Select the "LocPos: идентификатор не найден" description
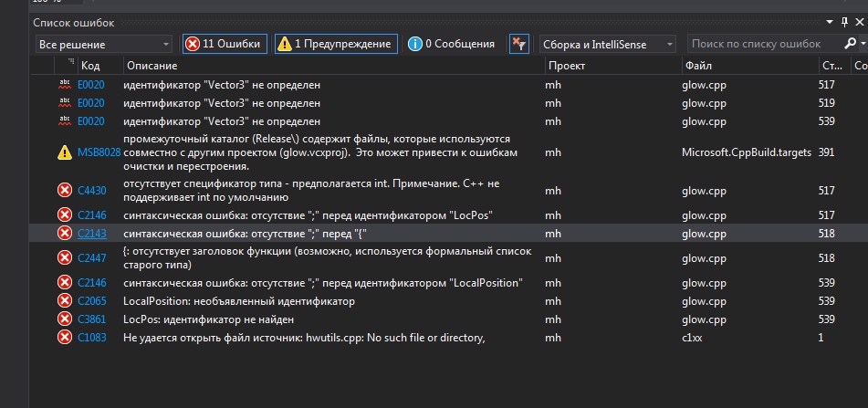Image resolution: width=868 pixels, height=408 pixels. coord(208,319)
